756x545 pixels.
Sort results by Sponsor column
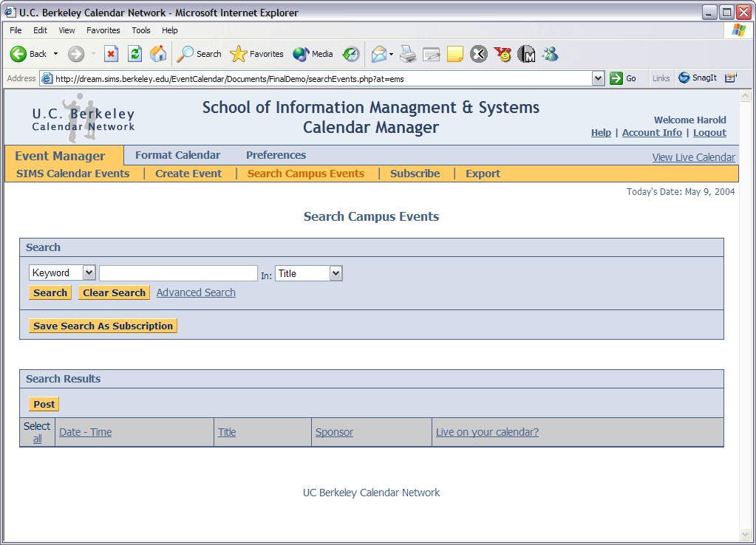point(334,432)
